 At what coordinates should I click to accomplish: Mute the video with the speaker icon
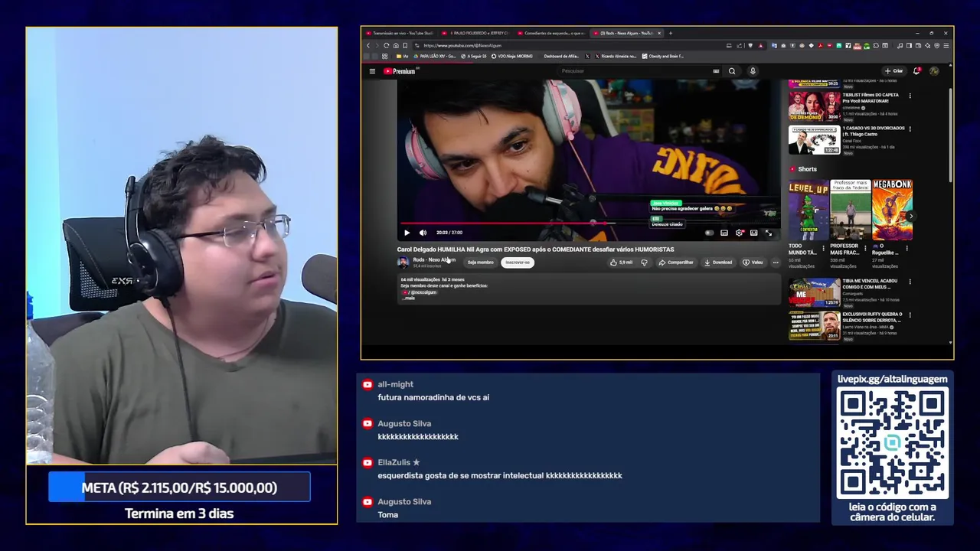423,233
